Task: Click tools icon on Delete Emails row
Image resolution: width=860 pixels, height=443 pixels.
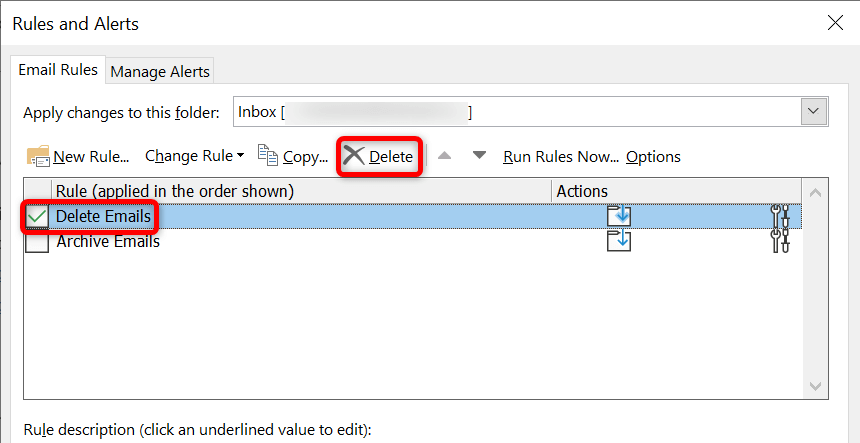Action: (x=780, y=216)
